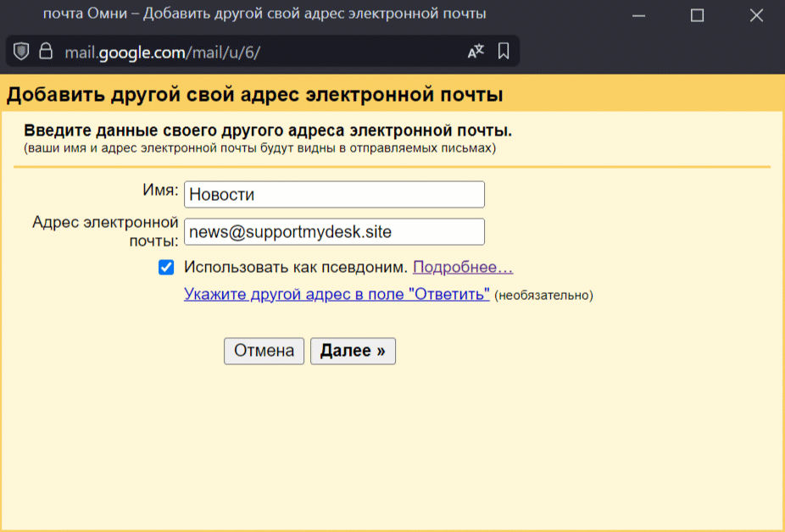This screenshot has width=785, height=532.
Task: Focus the "Имя" field containing Новости
Action: click(334, 194)
